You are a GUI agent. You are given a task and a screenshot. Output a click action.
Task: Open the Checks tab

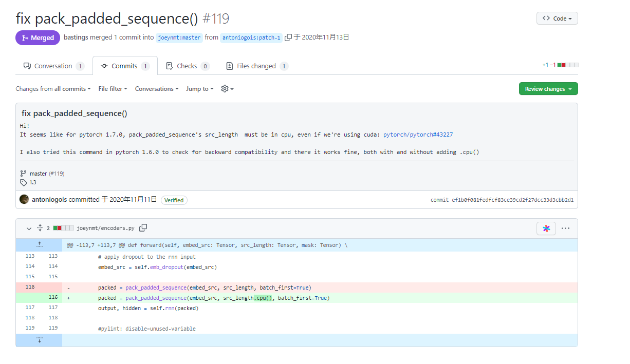click(187, 65)
